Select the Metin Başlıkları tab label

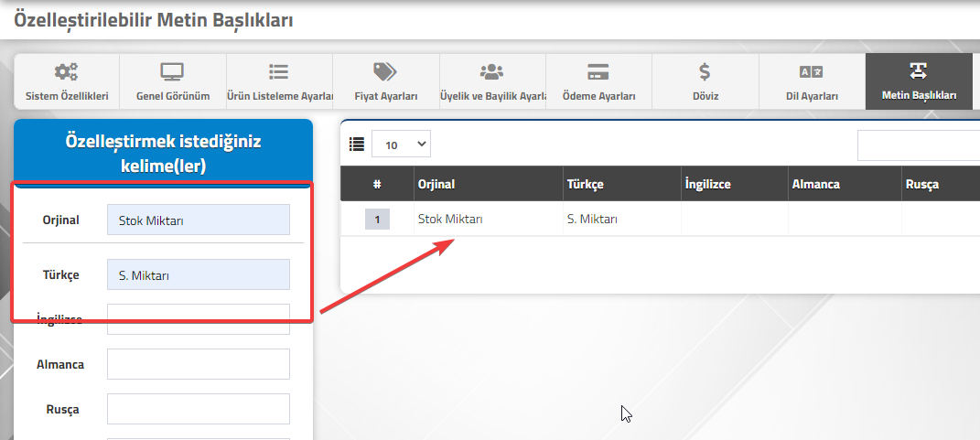pos(919,96)
